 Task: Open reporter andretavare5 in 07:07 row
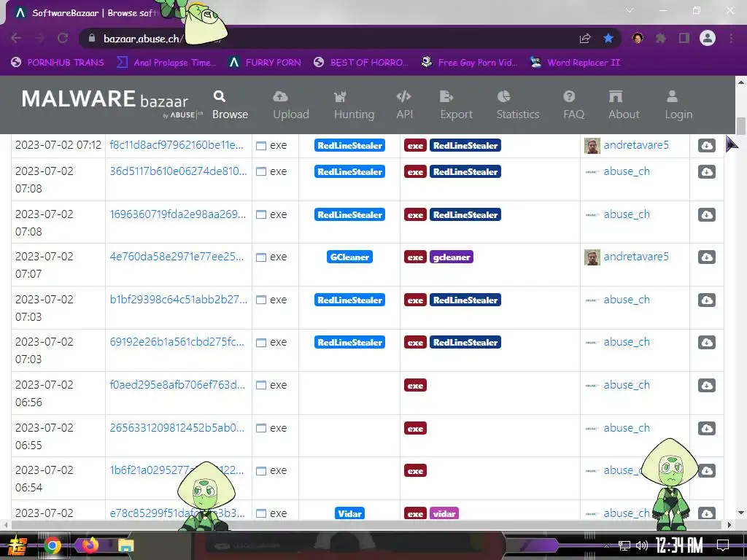coord(636,256)
